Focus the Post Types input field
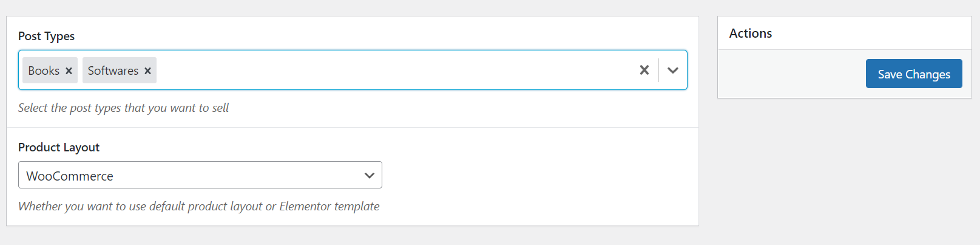Image resolution: width=980 pixels, height=245 pixels. coord(353,70)
